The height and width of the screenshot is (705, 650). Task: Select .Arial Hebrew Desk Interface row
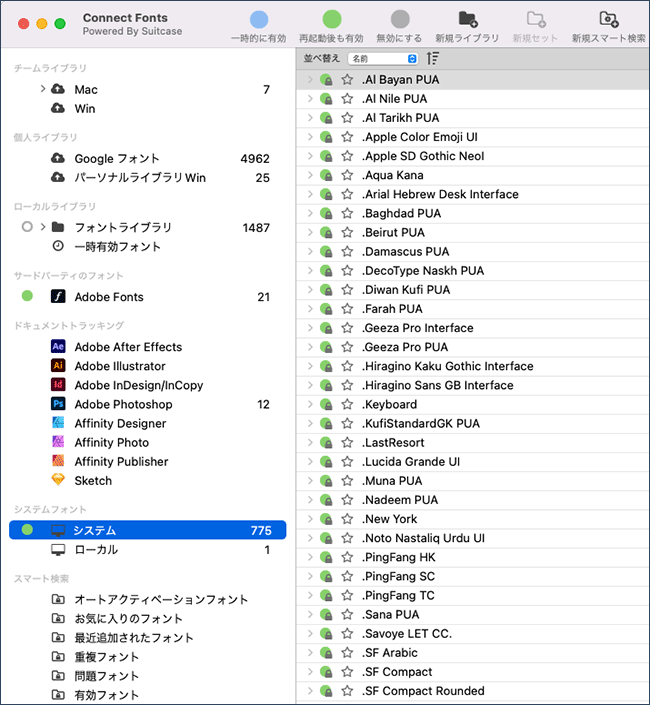click(473, 194)
